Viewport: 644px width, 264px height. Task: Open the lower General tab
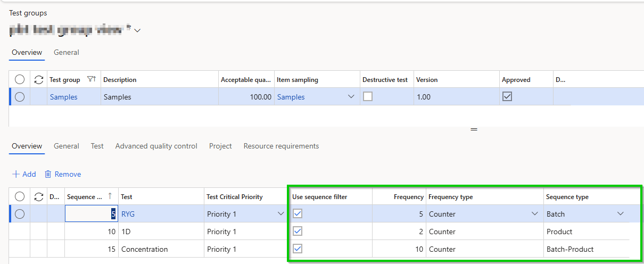click(x=67, y=146)
